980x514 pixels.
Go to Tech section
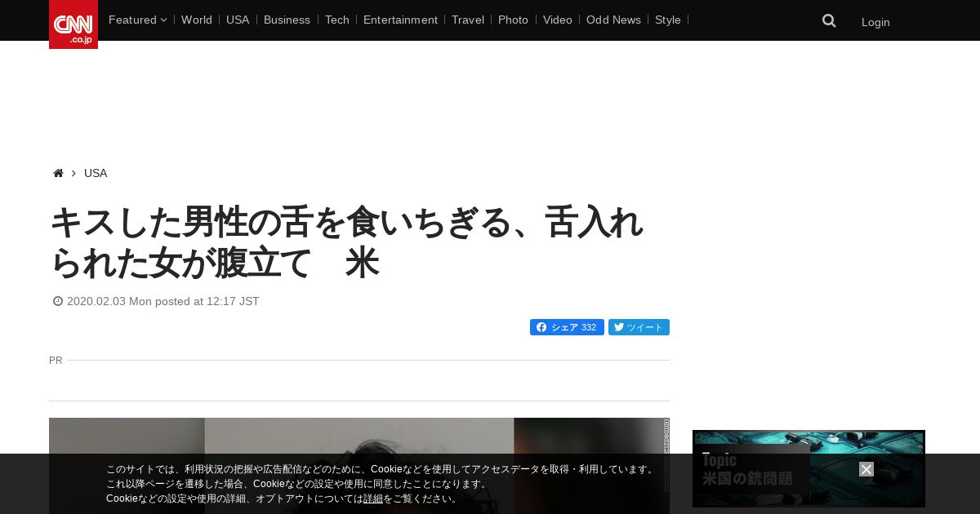[x=336, y=20]
